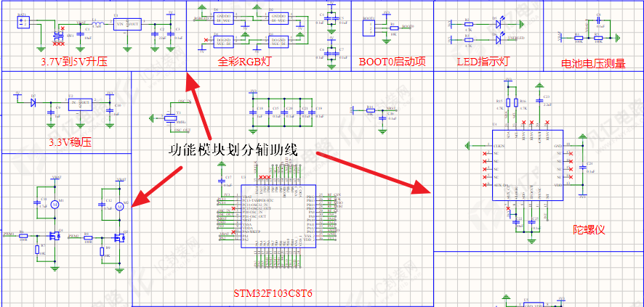Screen dimensions: 644x307
Task: Select the Y1 8MHz crystal symbol
Action: [x=170, y=118]
